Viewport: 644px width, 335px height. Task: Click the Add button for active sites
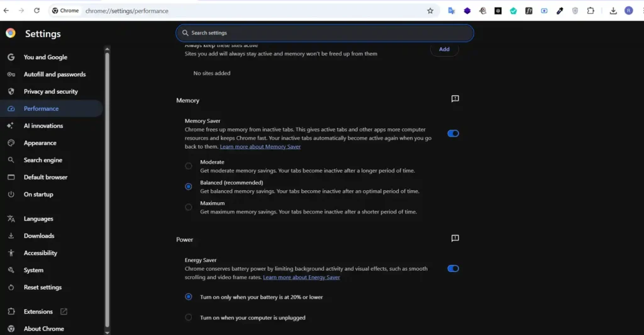pos(444,49)
